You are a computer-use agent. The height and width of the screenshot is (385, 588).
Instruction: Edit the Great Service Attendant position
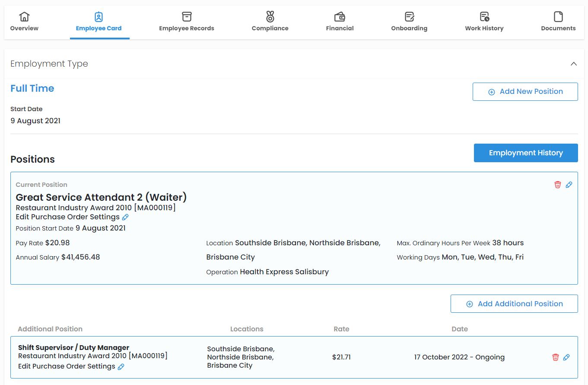tap(569, 185)
